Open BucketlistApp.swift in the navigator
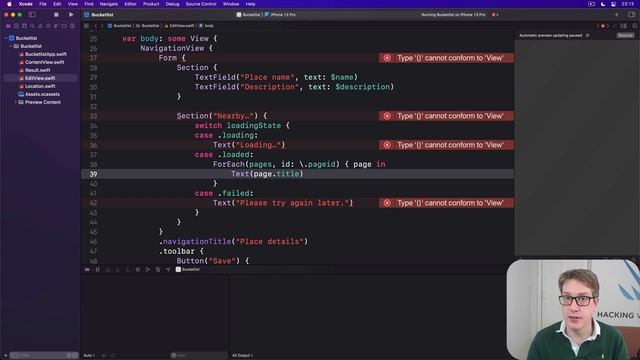The image size is (640, 360). click(x=42, y=54)
